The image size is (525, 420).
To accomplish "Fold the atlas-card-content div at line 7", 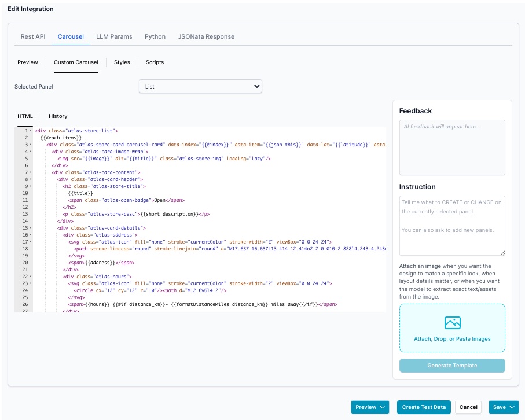I will point(30,172).
